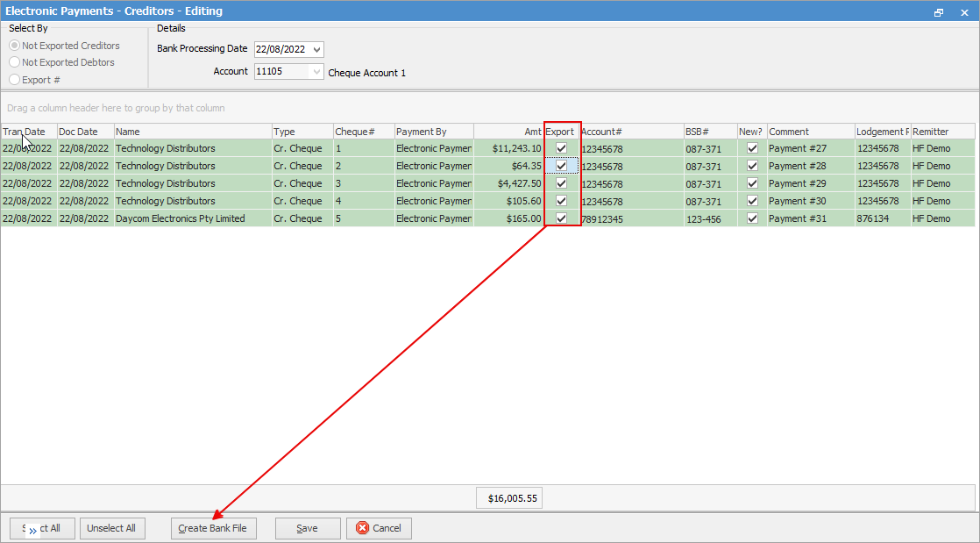Click the Payment #29 comment cell
Viewport: 980px width, 543px height.
(x=811, y=183)
